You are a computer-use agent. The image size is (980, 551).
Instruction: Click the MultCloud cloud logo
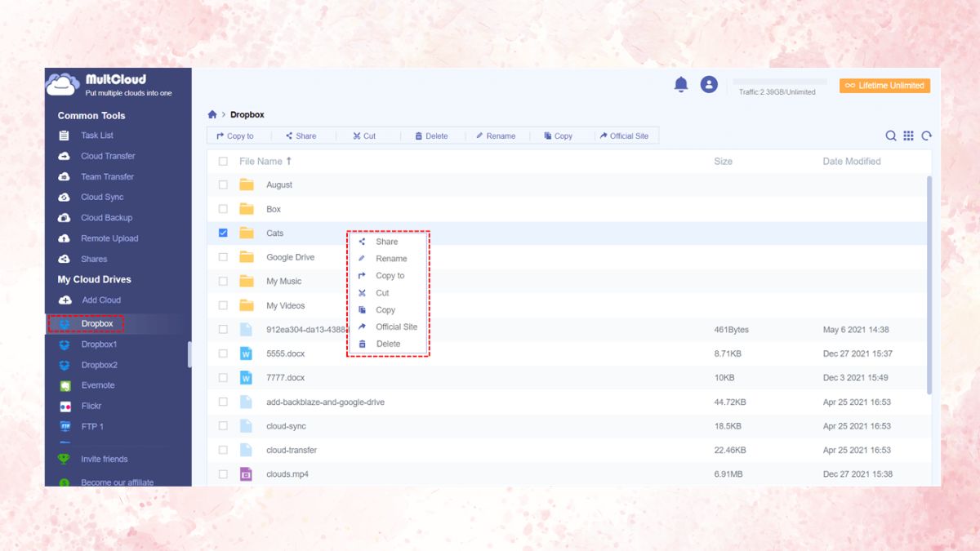63,84
